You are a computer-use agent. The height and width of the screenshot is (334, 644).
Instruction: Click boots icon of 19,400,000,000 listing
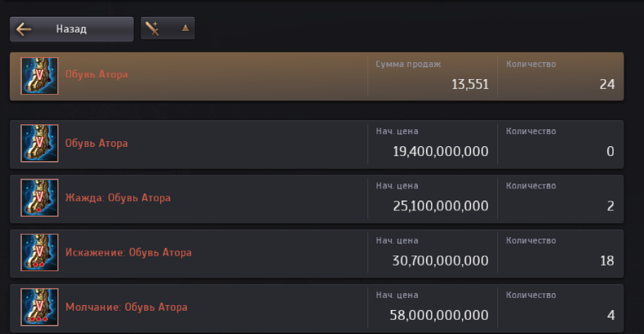[40, 143]
